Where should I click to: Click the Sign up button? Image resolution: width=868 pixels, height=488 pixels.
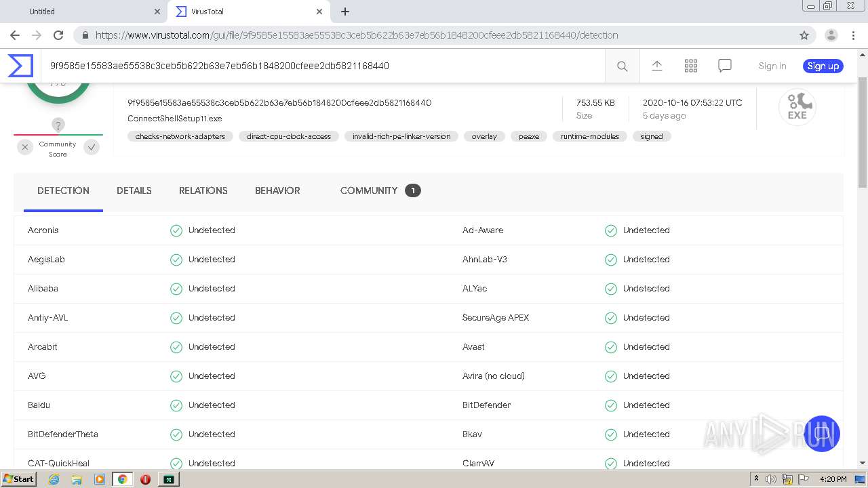(x=823, y=66)
